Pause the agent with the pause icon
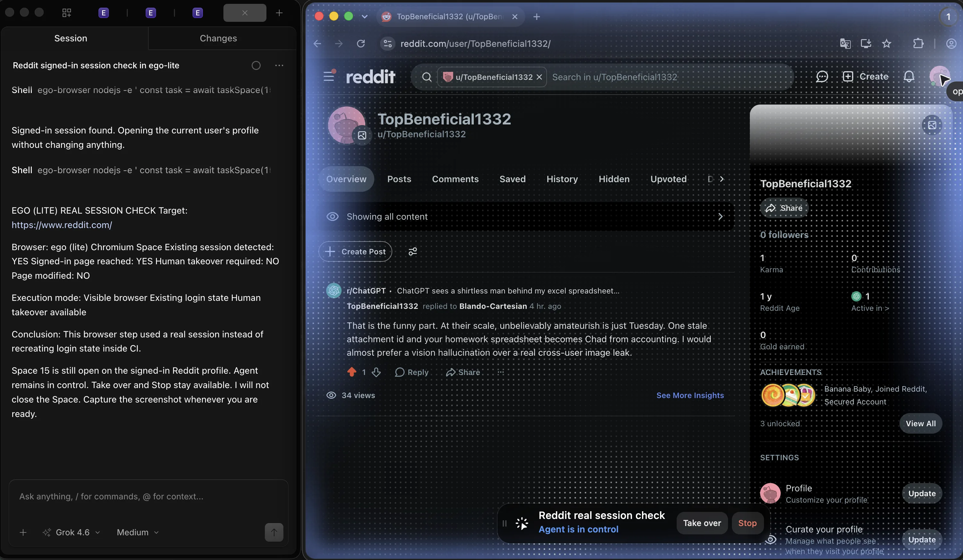Screen dimensions: 963x560 (504, 523)
